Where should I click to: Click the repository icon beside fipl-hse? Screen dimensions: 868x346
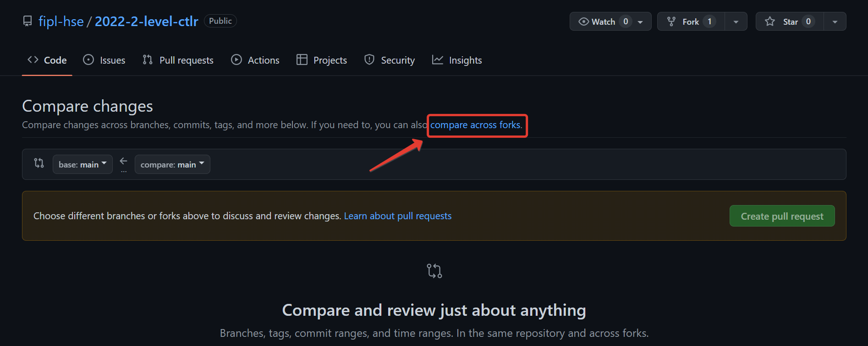pyautogui.click(x=27, y=21)
